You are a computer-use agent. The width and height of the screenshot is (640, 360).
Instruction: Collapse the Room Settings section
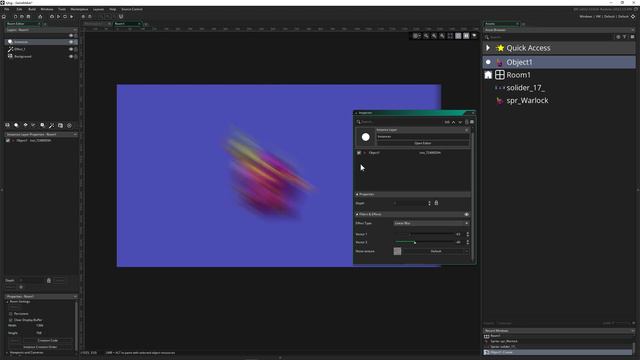(7, 302)
